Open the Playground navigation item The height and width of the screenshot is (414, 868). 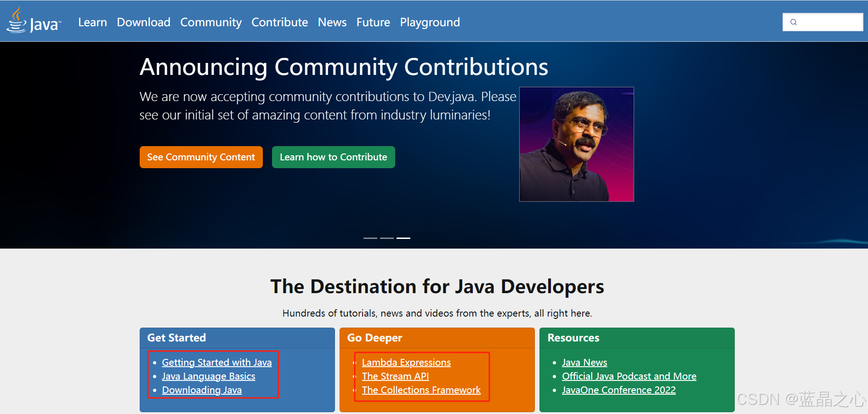tap(430, 22)
